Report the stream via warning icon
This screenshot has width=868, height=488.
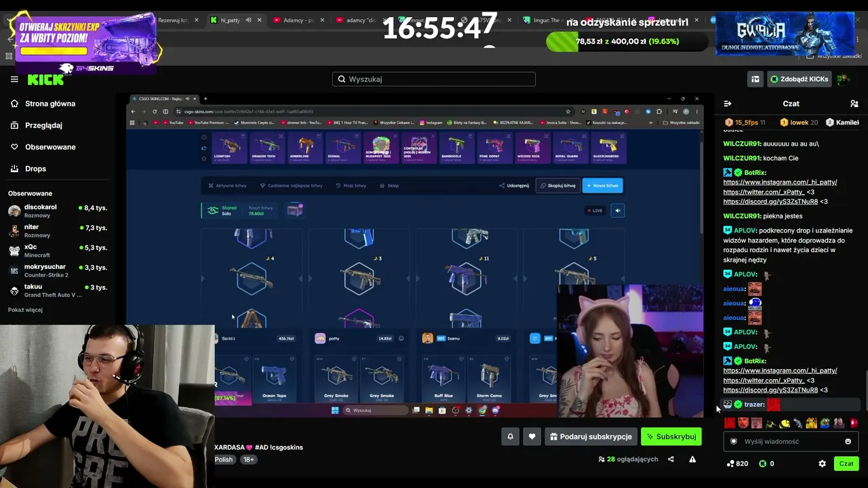click(x=692, y=459)
